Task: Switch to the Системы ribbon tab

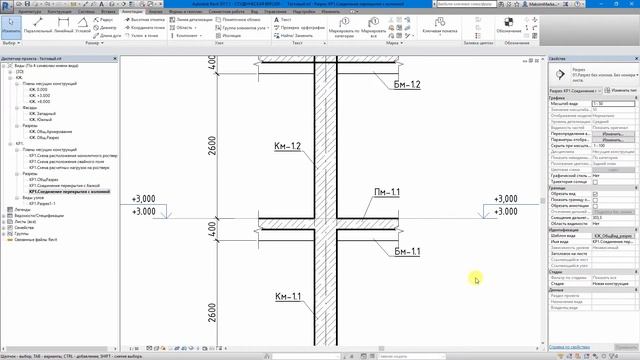Action: tap(86, 12)
